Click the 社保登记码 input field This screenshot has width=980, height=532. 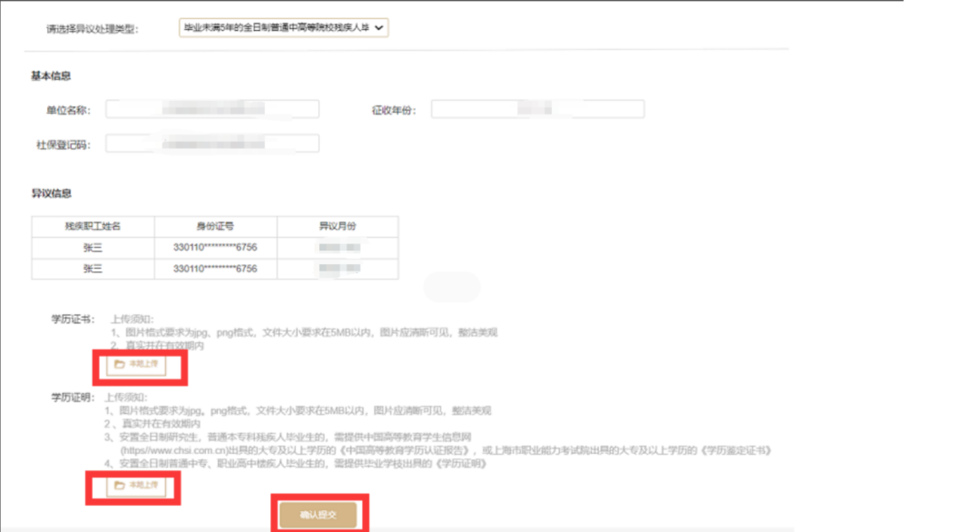(x=212, y=143)
